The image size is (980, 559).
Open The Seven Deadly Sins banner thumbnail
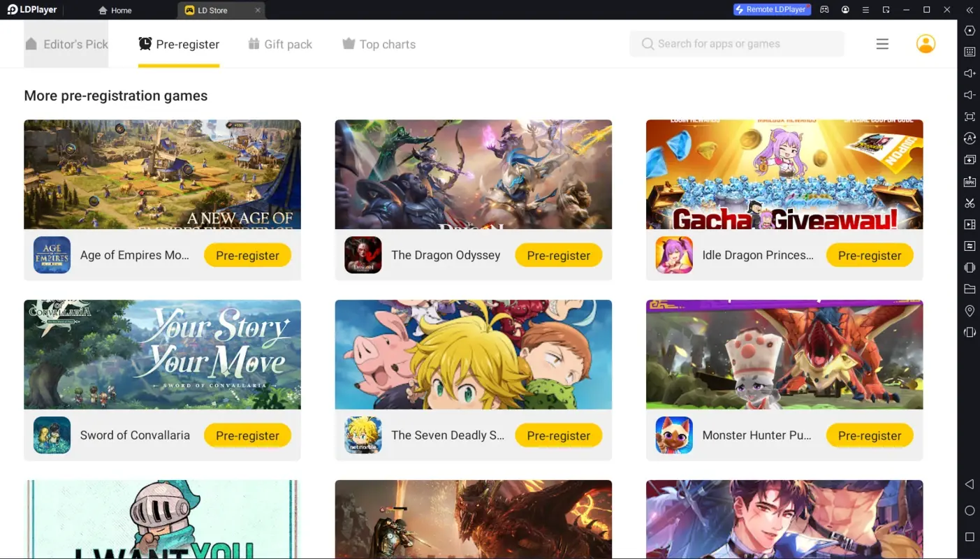click(x=473, y=354)
